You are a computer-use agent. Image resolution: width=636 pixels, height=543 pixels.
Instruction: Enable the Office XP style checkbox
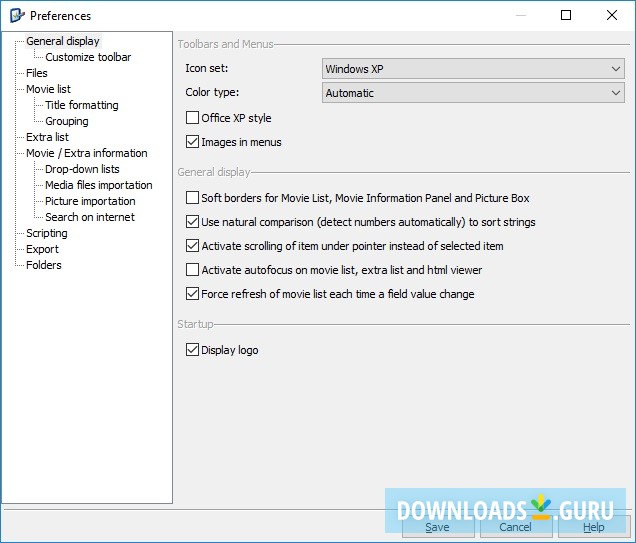pyautogui.click(x=192, y=118)
